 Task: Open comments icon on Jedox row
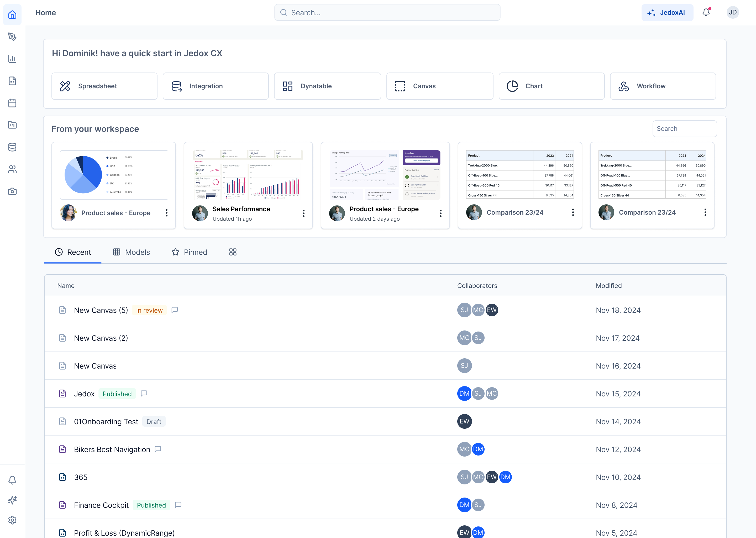point(144,393)
